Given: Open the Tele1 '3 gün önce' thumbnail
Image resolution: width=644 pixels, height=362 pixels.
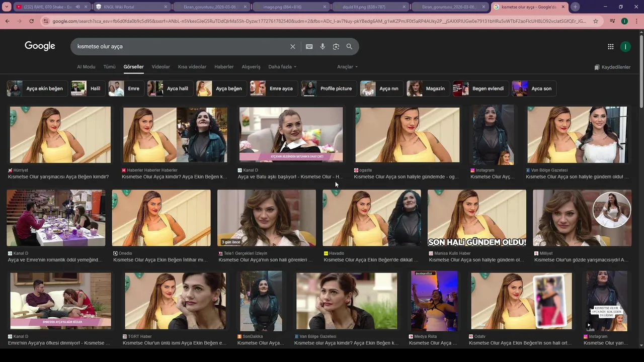Looking at the screenshot, I should point(267,218).
